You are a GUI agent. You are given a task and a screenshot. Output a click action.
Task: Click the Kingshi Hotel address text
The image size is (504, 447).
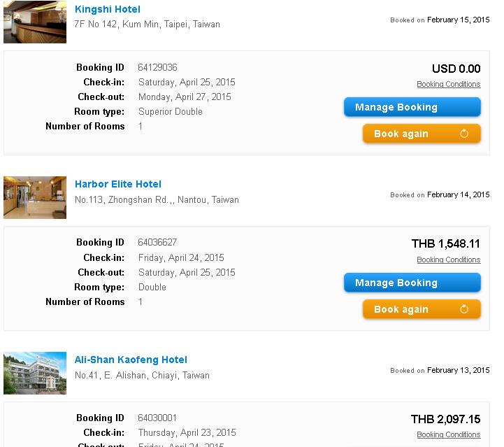pos(147,24)
